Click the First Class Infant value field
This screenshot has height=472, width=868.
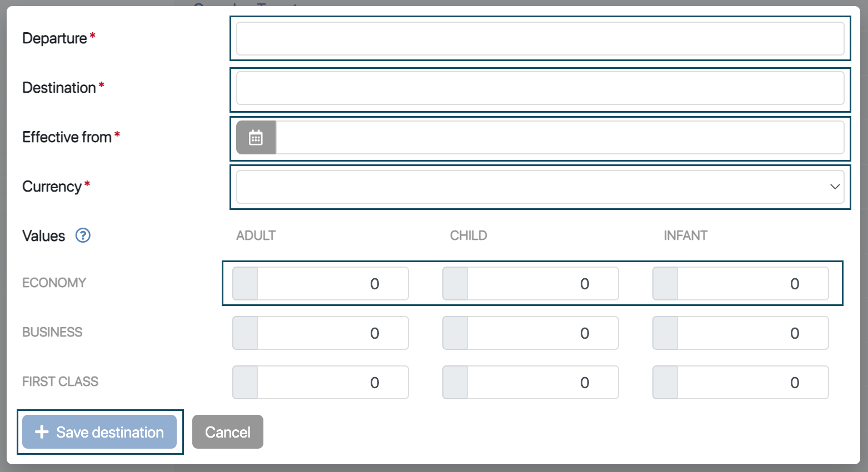(x=752, y=383)
